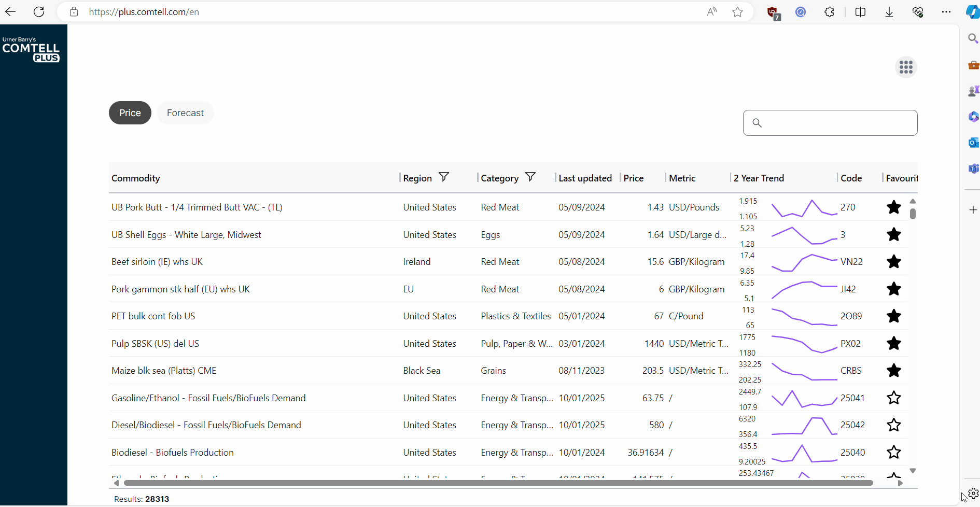Open the Category column filter
The width and height of the screenshot is (980, 507).
pyautogui.click(x=530, y=177)
